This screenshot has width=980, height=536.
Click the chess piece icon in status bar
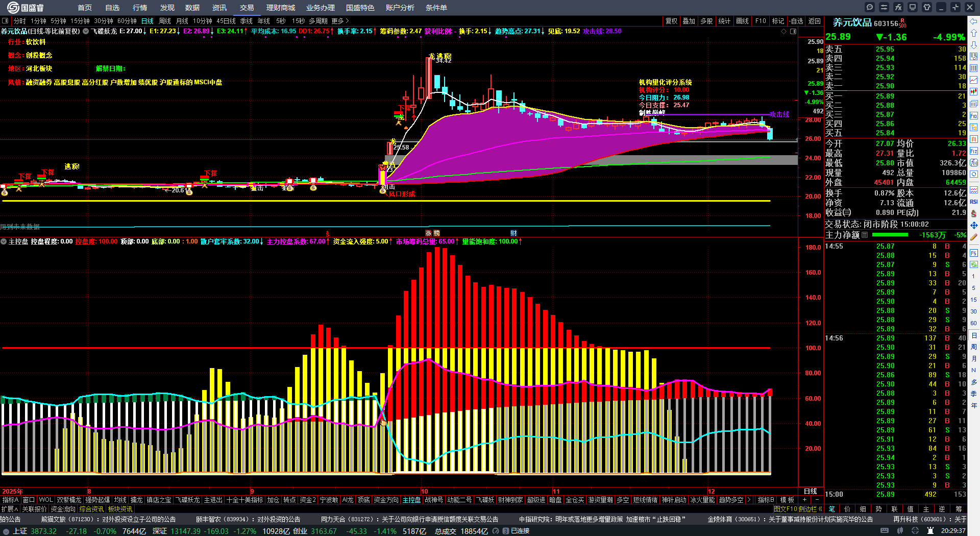(x=930, y=531)
